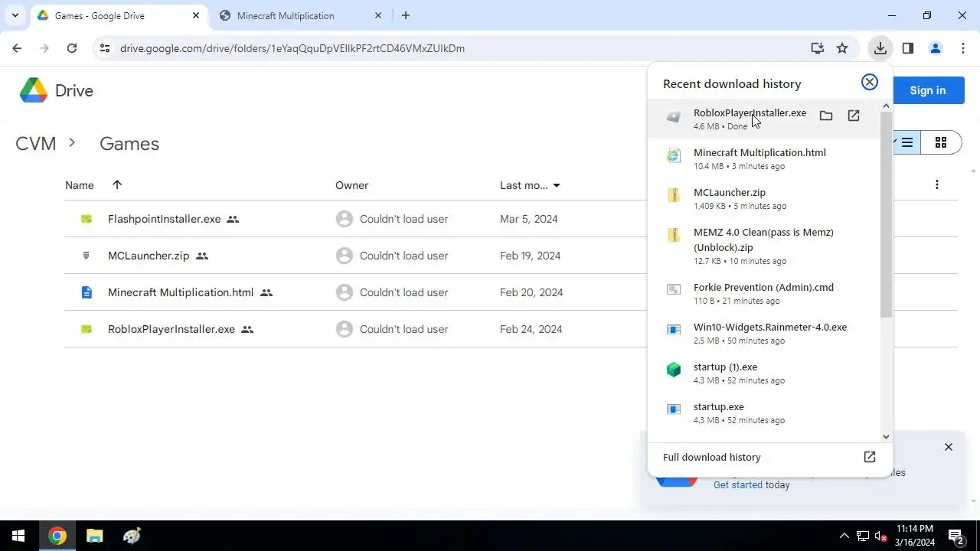The width and height of the screenshot is (980, 551).
Task: Click the Minecraft Multiplication.html doc icon in Drive
Action: (x=87, y=292)
